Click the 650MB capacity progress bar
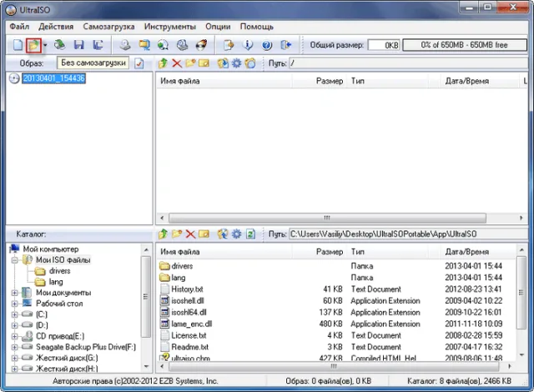Viewport: 534px width, 392px height. click(x=465, y=45)
